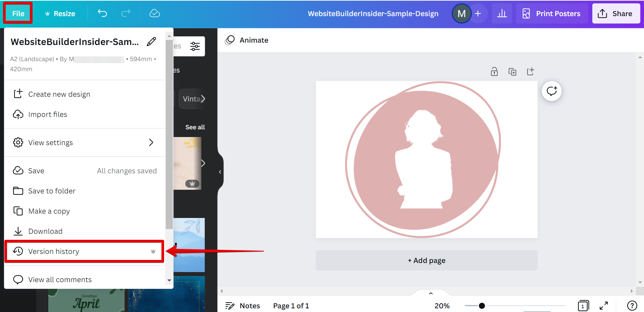Open the search filters icon in sidebar
The image size is (644, 312).
click(x=195, y=46)
